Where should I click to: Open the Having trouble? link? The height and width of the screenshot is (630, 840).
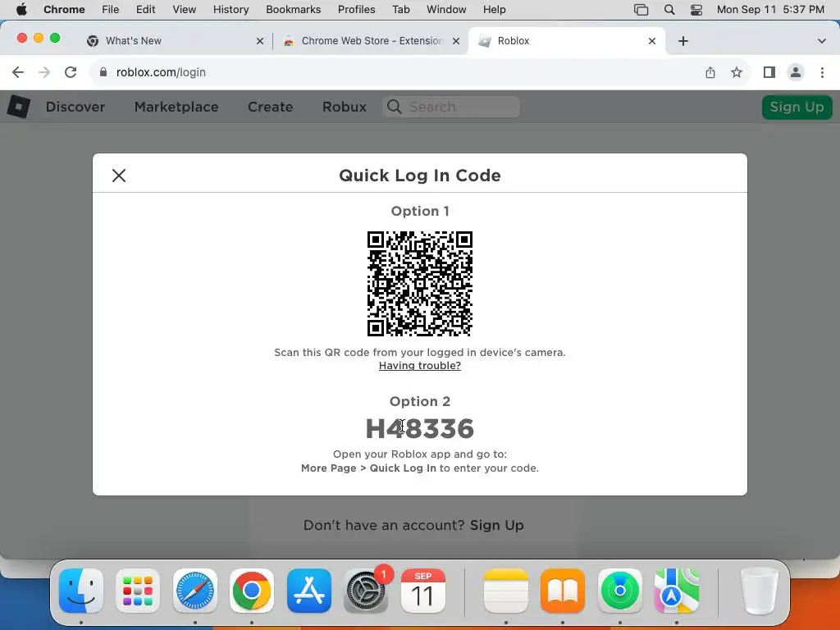419,365
